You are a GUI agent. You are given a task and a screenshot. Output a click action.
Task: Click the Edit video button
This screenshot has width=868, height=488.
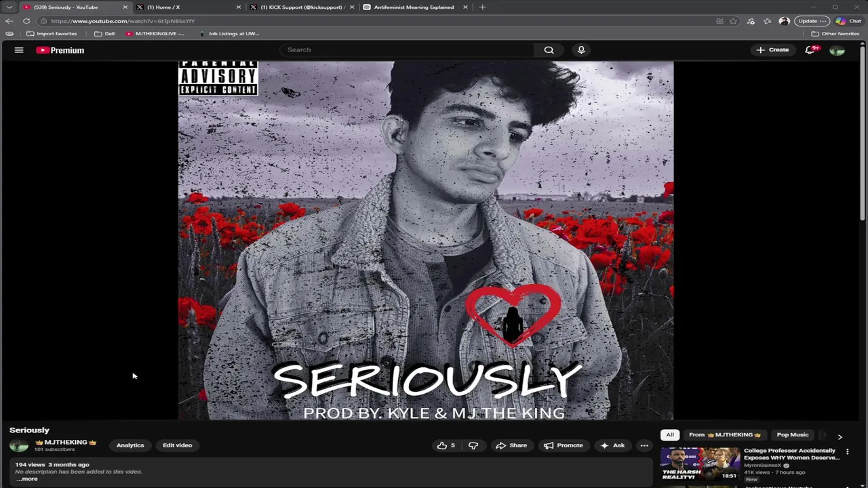177,445
